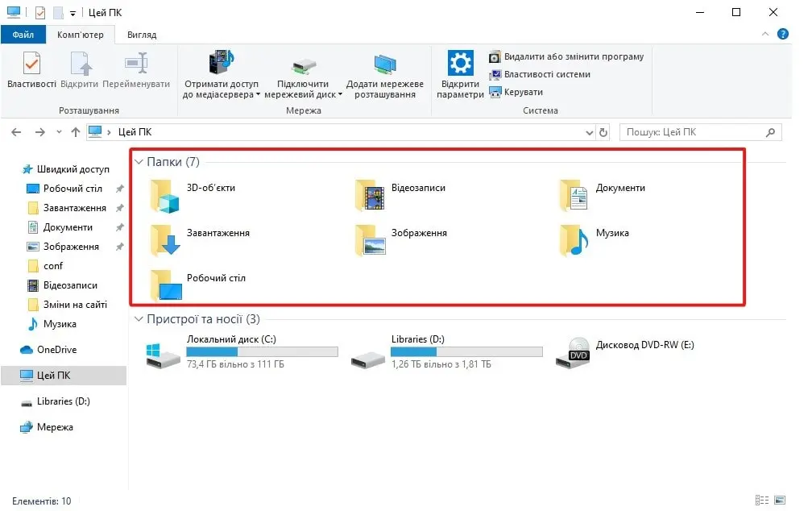
Task: Click the refresh icon beside address bar
Action: click(603, 133)
